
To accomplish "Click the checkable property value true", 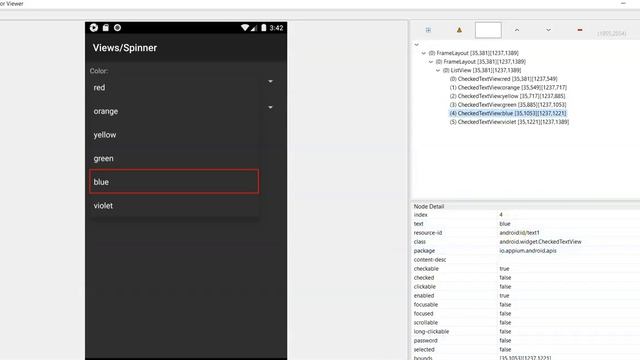I will pyautogui.click(x=504, y=269).
